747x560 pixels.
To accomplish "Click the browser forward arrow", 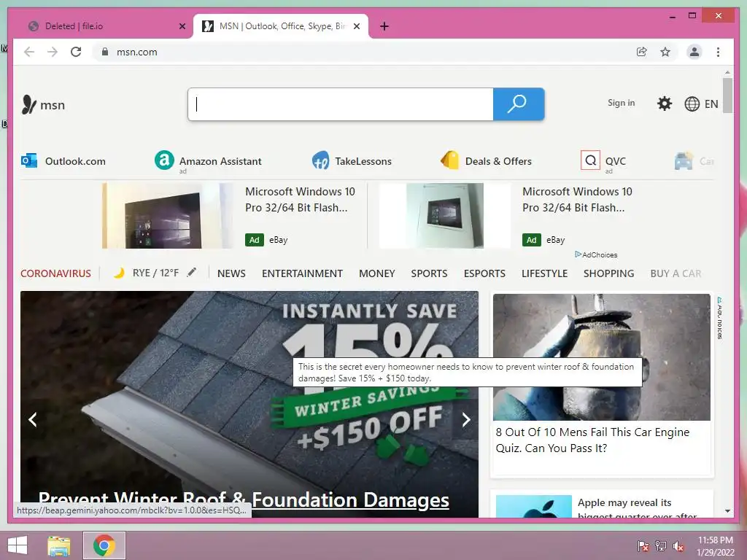I will (x=53, y=52).
